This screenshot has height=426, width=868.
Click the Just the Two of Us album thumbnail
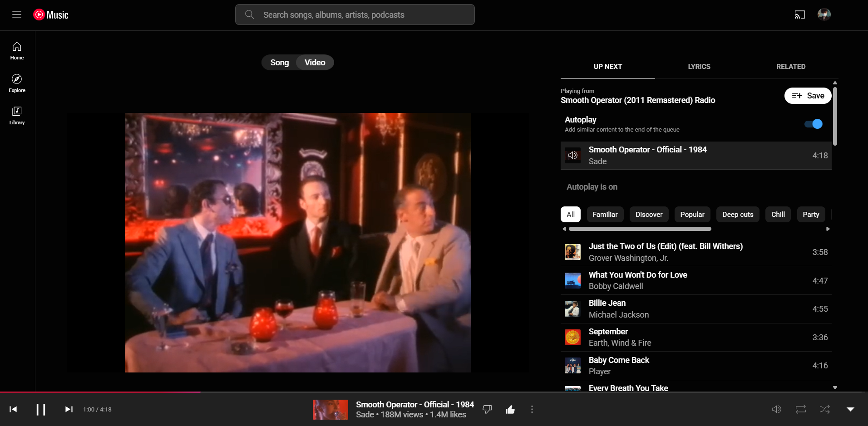(x=572, y=252)
